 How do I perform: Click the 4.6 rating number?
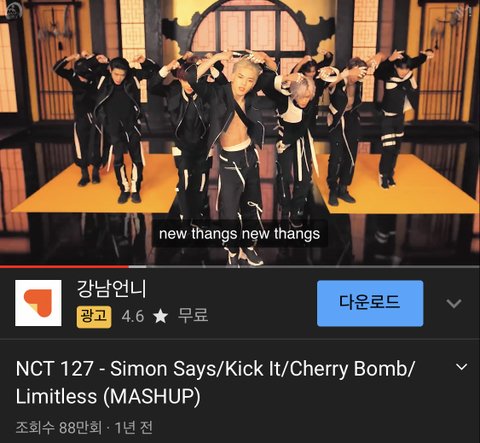click(133, 316)
